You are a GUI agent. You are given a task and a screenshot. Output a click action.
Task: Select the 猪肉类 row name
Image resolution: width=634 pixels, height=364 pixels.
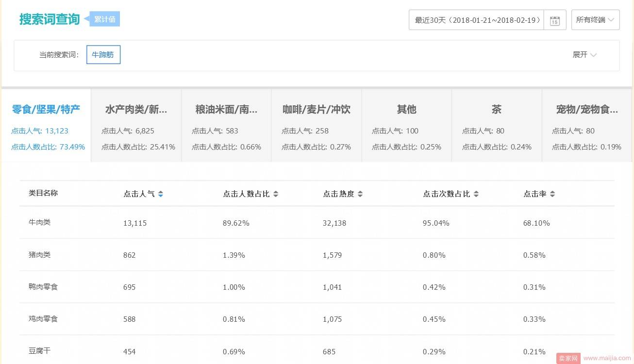40,254
